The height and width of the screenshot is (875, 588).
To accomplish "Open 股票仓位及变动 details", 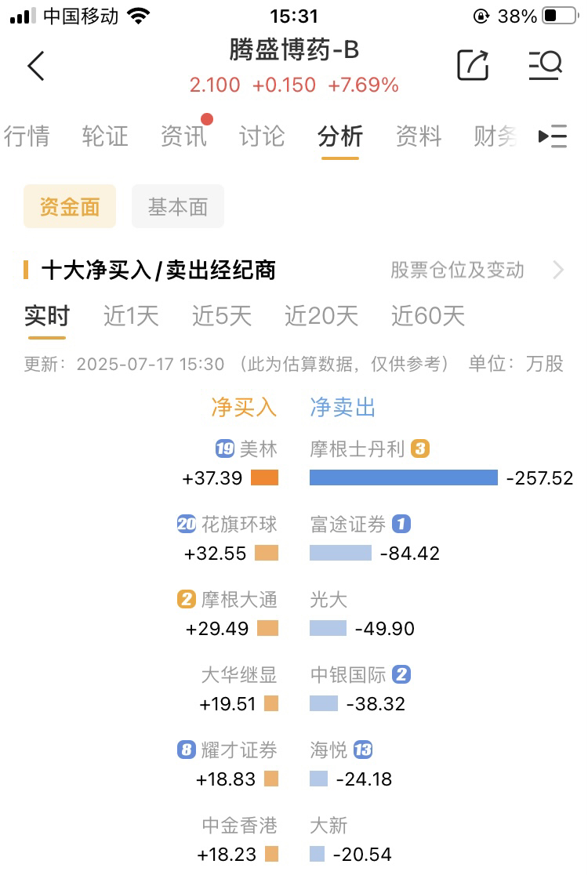I will click(x=457, y=270).
